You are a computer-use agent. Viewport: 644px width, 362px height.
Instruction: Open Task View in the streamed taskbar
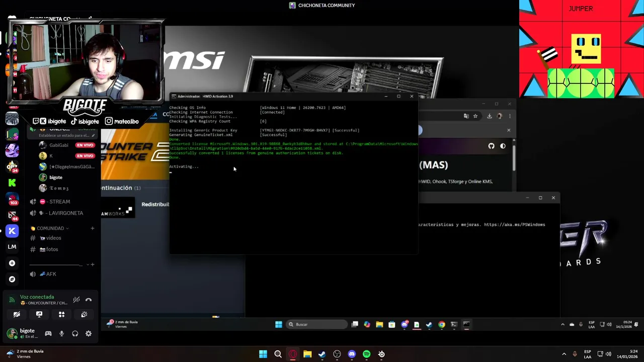tap(355, 324)
